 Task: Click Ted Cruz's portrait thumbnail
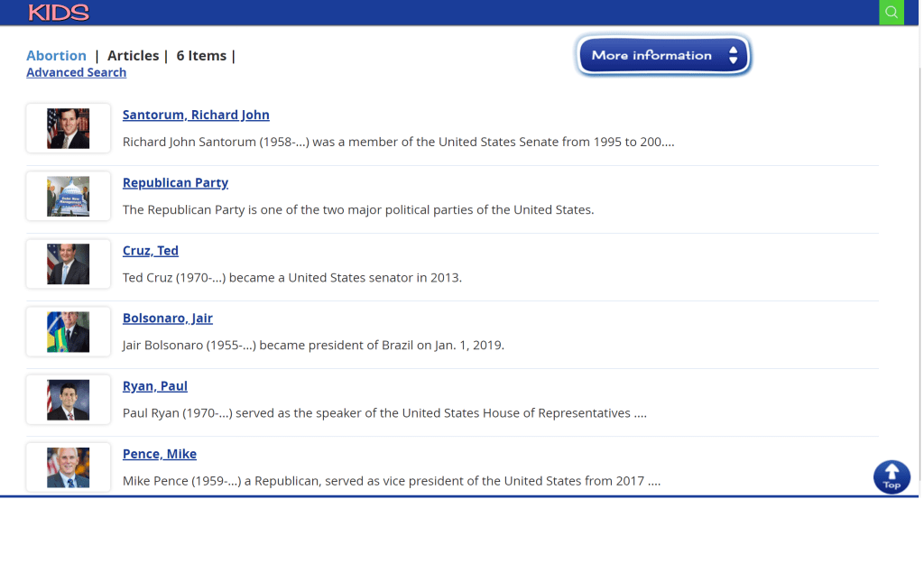click(69, 263)
